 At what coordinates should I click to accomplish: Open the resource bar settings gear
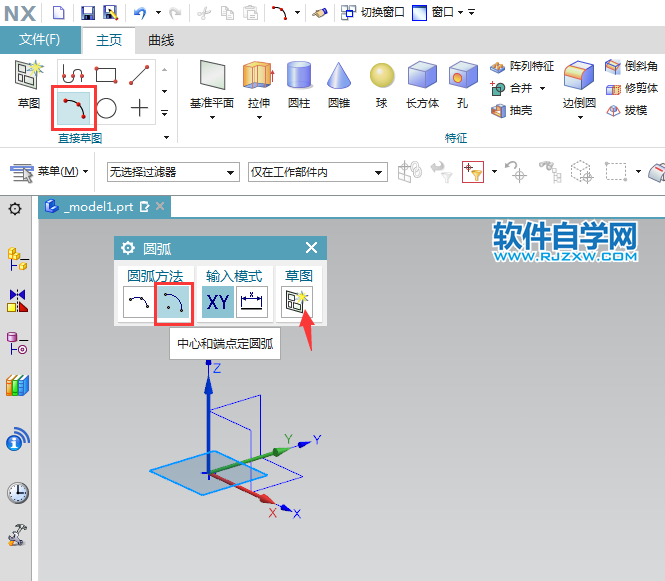click(x=15, y=209)
